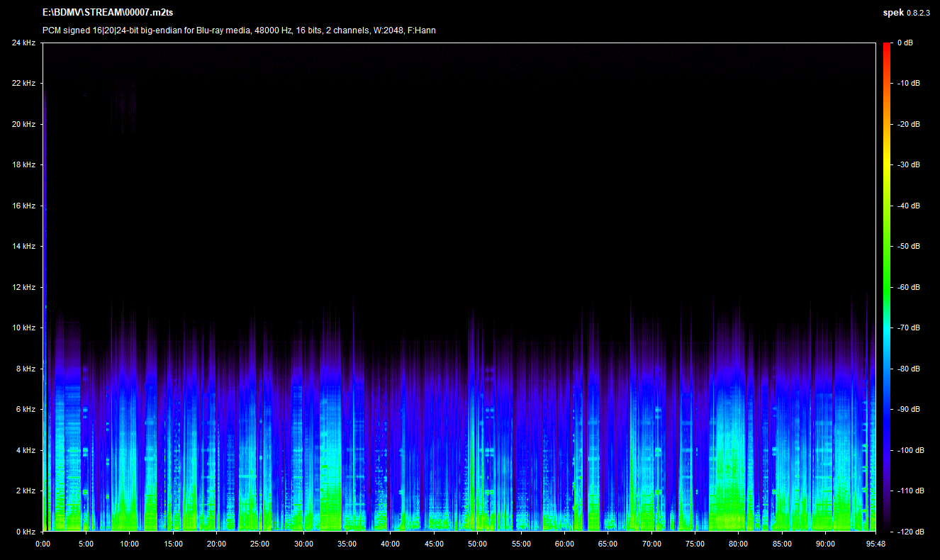940x560 pixels.
Task: Select the 12 kHz frequency axis label
Action: (x=23, y=287)
